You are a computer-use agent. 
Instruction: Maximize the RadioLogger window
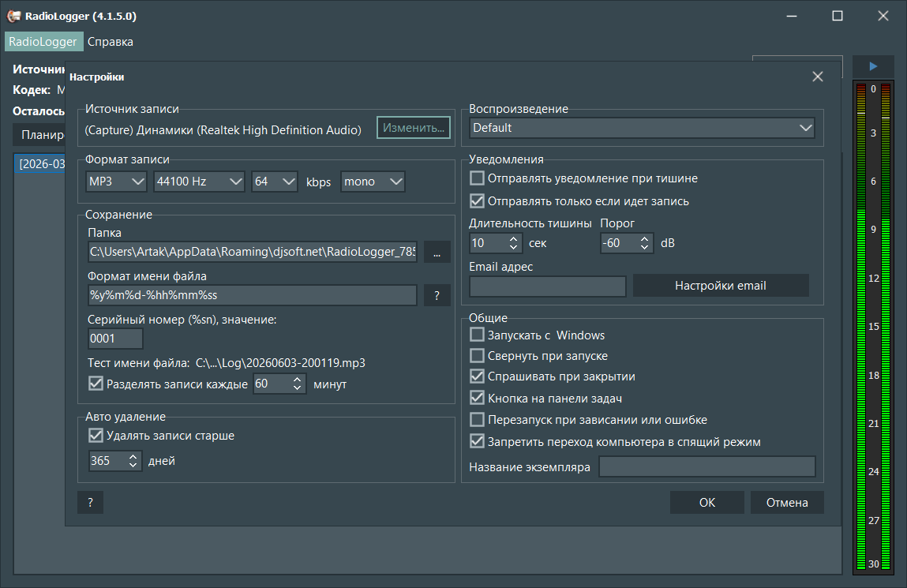[837, 17]
